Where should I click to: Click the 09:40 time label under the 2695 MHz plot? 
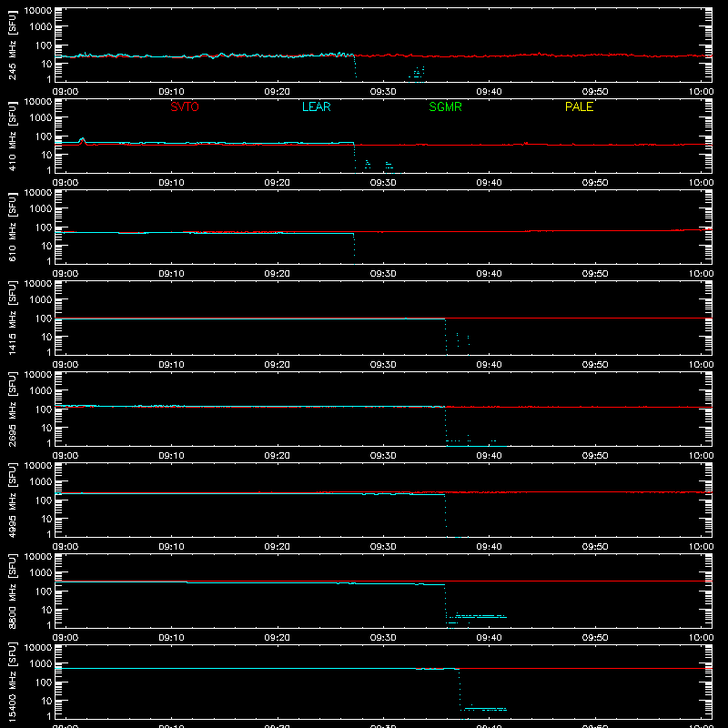pyautogui.click(x=489, y=456)
